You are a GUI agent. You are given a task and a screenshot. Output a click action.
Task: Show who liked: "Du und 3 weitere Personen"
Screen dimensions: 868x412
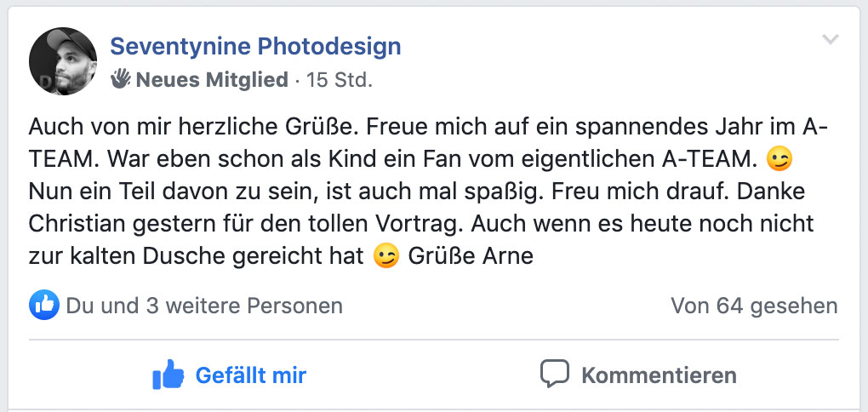204,306
